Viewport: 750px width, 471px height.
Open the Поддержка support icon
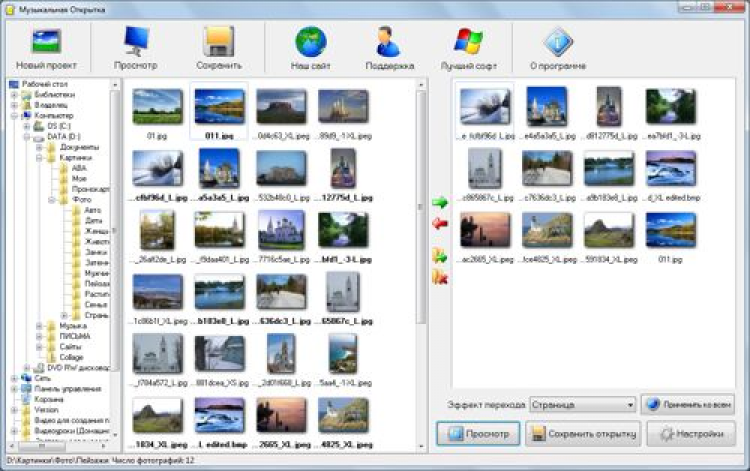coord(388,42)
